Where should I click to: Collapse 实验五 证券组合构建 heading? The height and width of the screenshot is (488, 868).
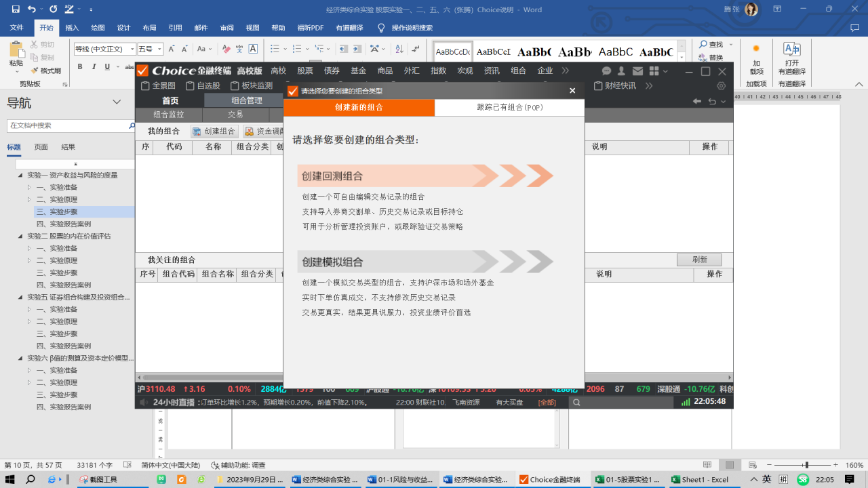pyautogui.click(x=20, y=297)
